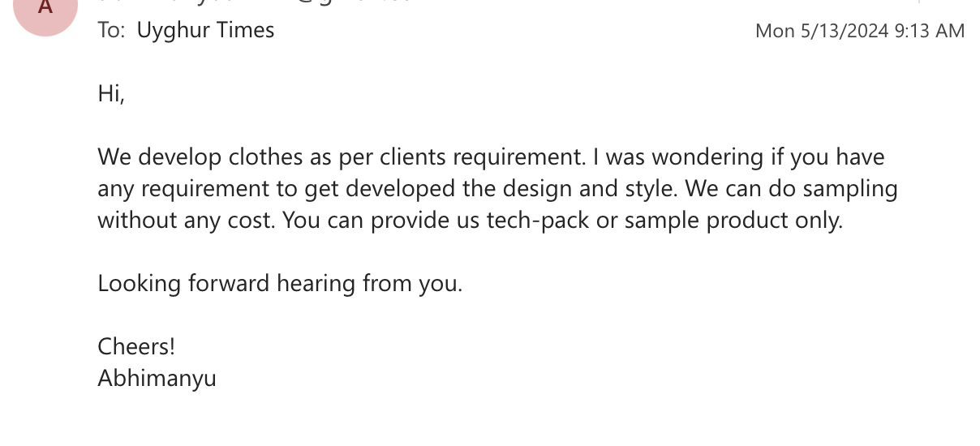Image resolution: width=980 pixels, height=446 pixels.
Task: Select the Uyghur Times recipient name
Action: coord(205,31)
